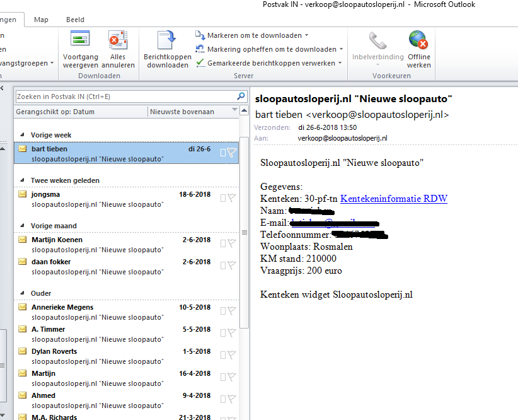Open the Martijn Koenen message
Viewport: 518px width, 420px height.
click(x=126, y=245)
